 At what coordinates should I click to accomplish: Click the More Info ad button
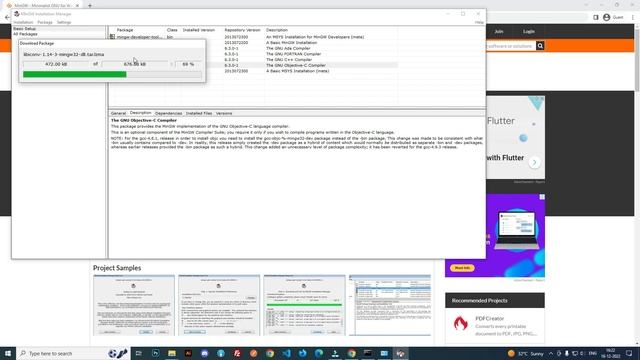(462, 268)
